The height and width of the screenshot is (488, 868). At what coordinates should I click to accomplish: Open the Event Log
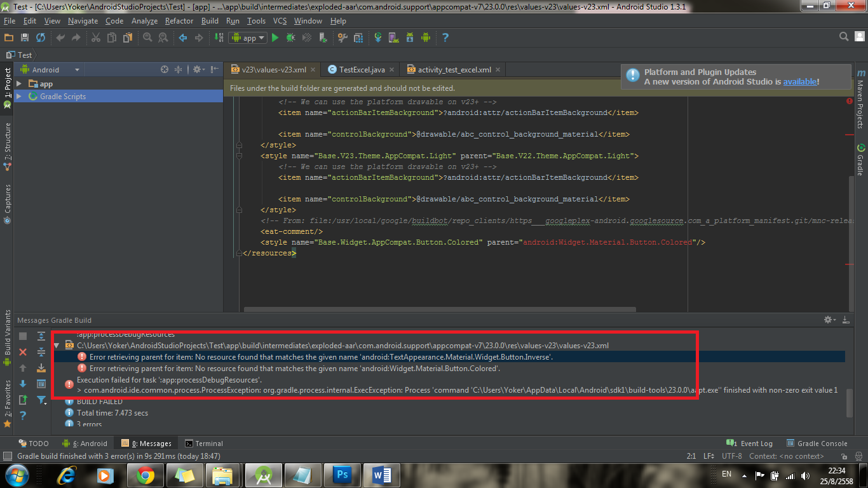click(x=750, y=444)
